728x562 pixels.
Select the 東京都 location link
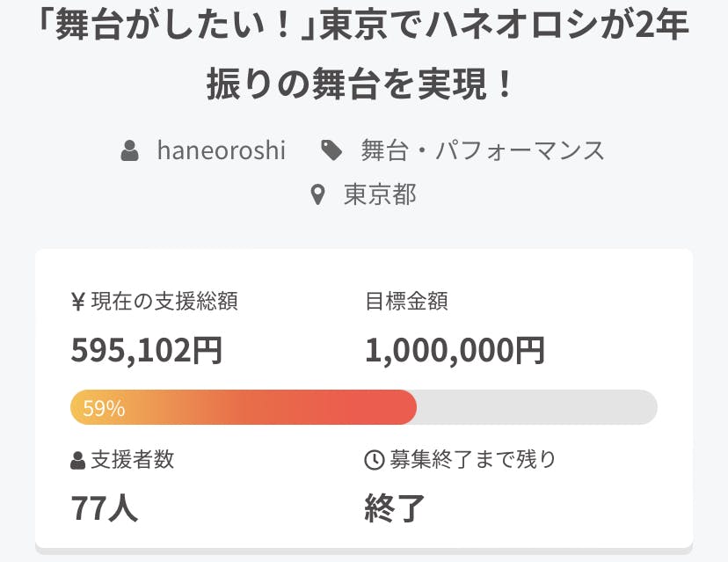coord(380,194)
